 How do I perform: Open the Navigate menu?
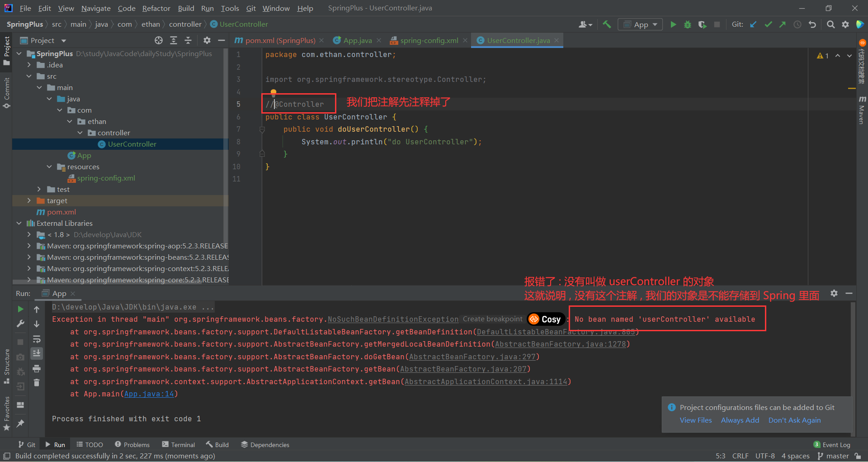[x=96, y=8]
